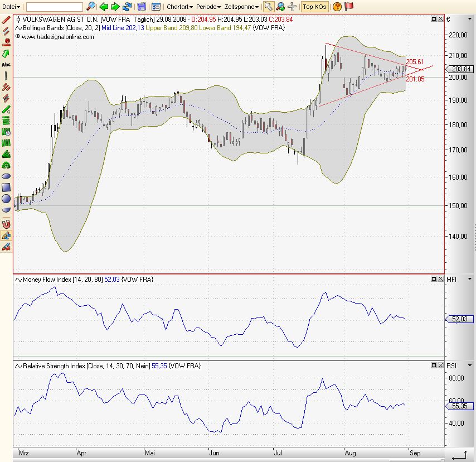Click the Jun label on time axis
This screenshot has height=462, width=476.
tap(215, 453)
